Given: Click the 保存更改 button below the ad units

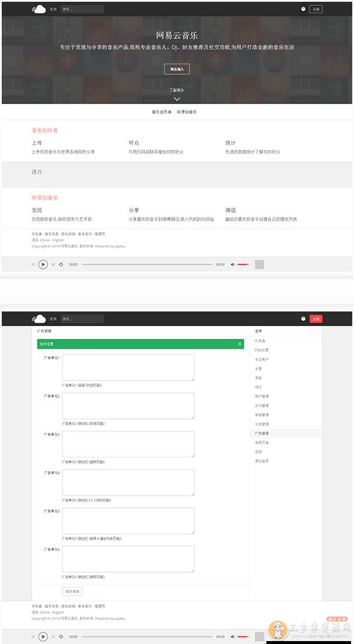Looking at the screenshot, I should (73, 591).
